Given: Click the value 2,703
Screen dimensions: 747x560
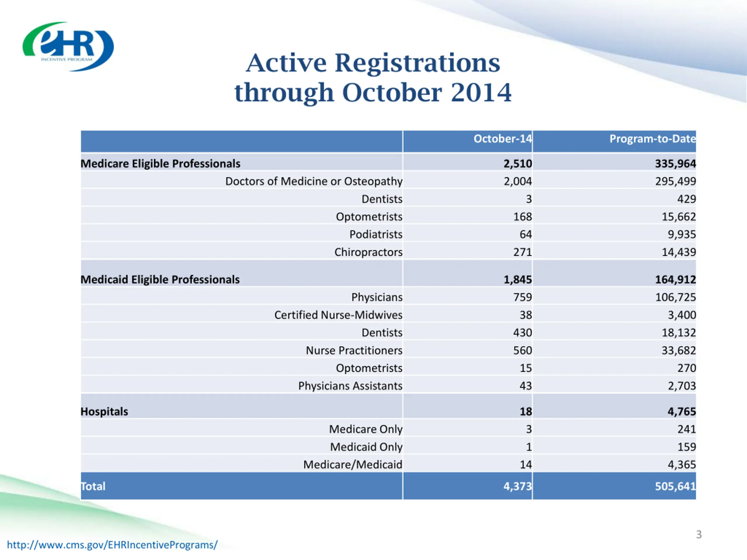Looking at the screenshot, I should 681,386.
